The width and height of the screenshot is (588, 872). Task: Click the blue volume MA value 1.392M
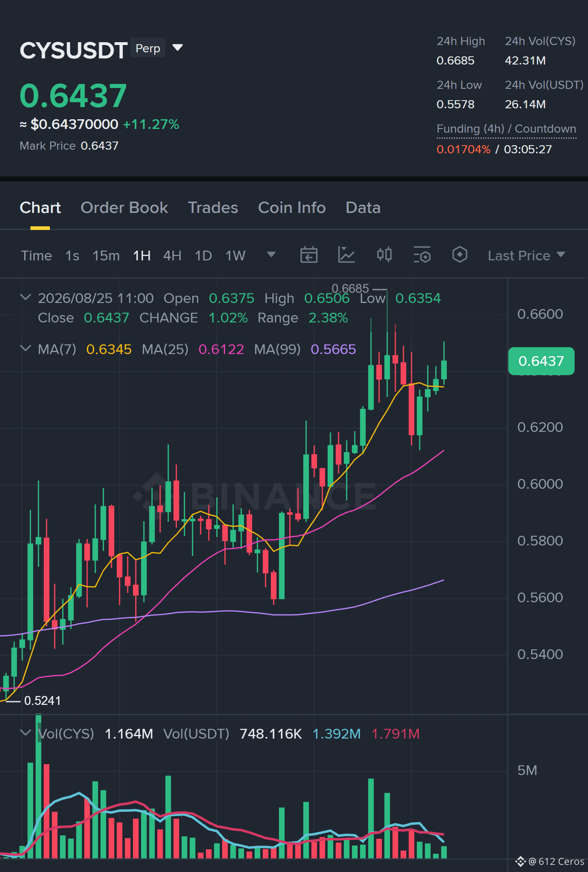pos(337,734)
